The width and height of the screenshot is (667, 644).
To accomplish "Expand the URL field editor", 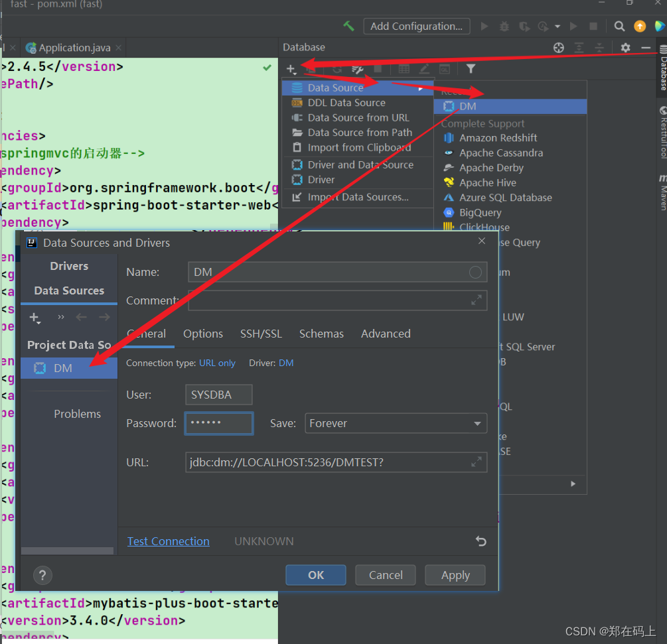I will coord(477,462).
